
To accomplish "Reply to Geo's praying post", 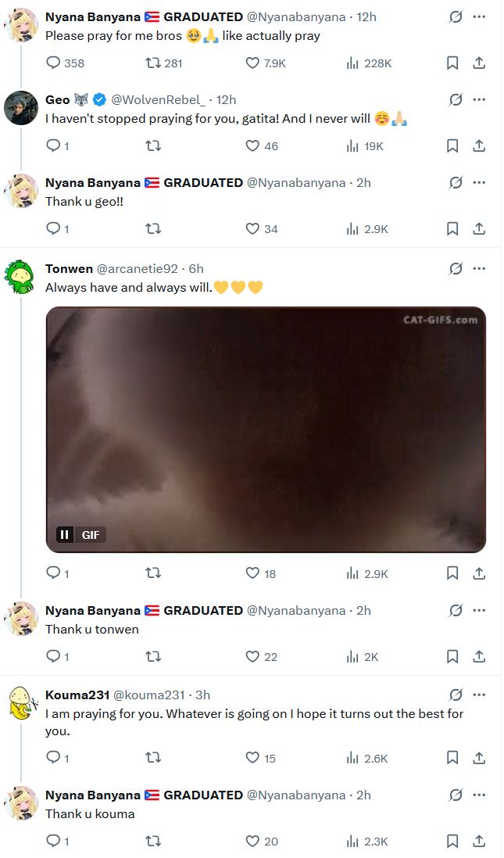I will [x=57, y=146].
